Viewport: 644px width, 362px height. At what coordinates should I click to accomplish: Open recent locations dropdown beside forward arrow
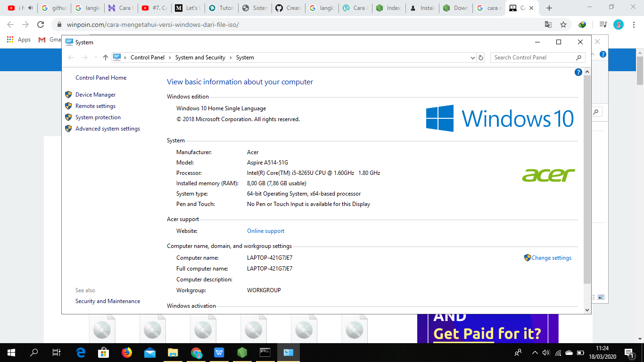(x=96, y=58)
